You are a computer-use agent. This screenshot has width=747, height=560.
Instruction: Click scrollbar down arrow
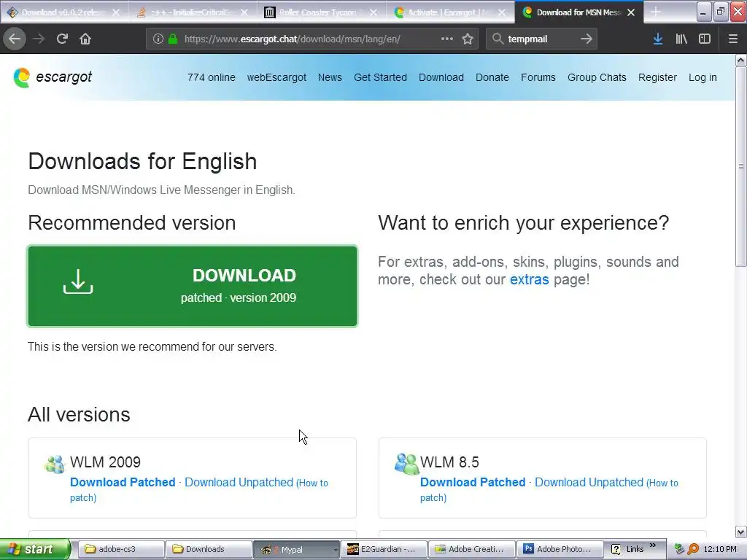tap(741, 532)
